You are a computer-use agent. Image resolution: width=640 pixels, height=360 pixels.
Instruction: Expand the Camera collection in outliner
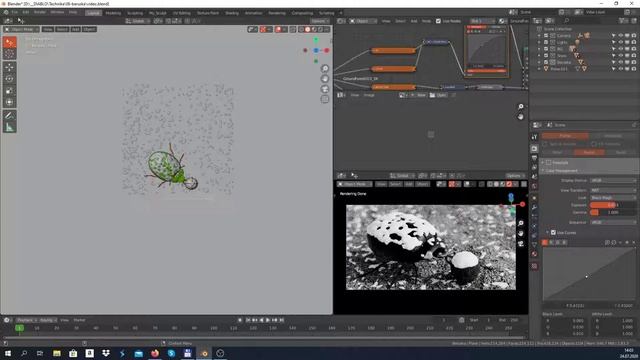(x=540, y=36)
